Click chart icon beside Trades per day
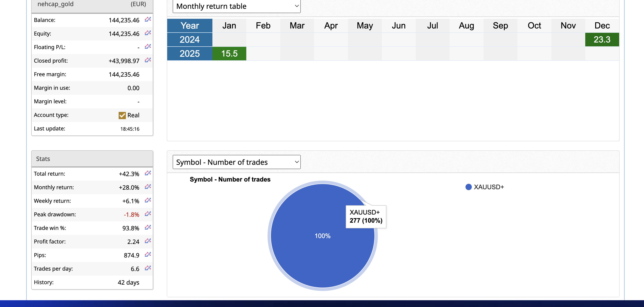The height and width of the screenshot is (307, 644). coord(148,268)
